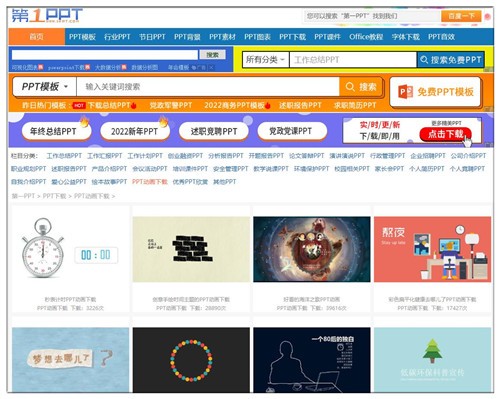The width and height of the screenshot is (500, 399).
Task: Open PPT下载 in the blue navigation bar
Action: click(292, 37)
